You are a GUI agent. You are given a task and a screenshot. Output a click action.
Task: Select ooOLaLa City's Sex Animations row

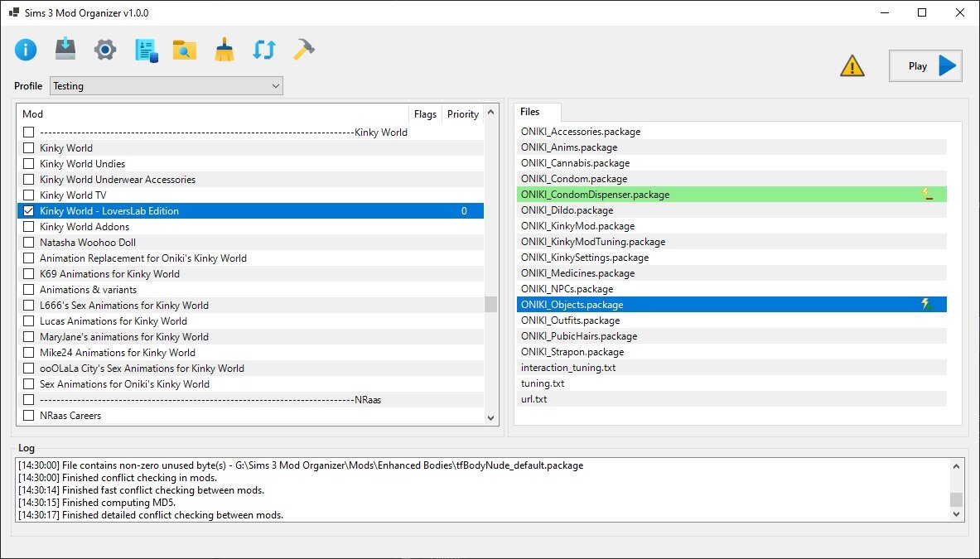pos(251,369)
